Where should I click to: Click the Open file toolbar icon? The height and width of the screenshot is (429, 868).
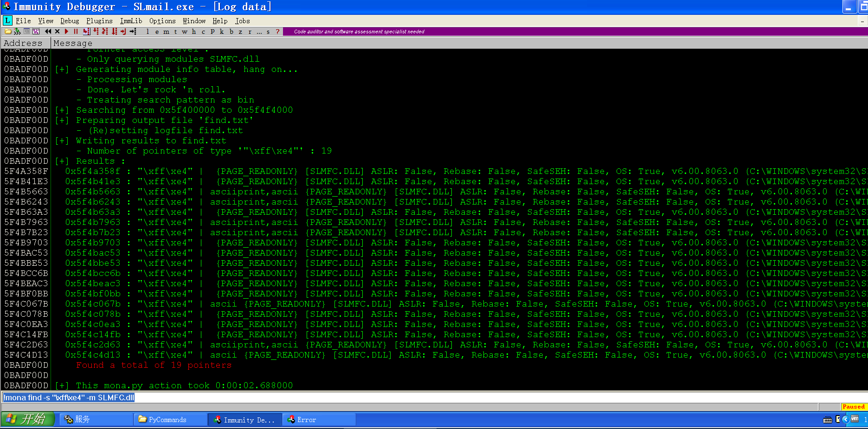coord(8,32)
